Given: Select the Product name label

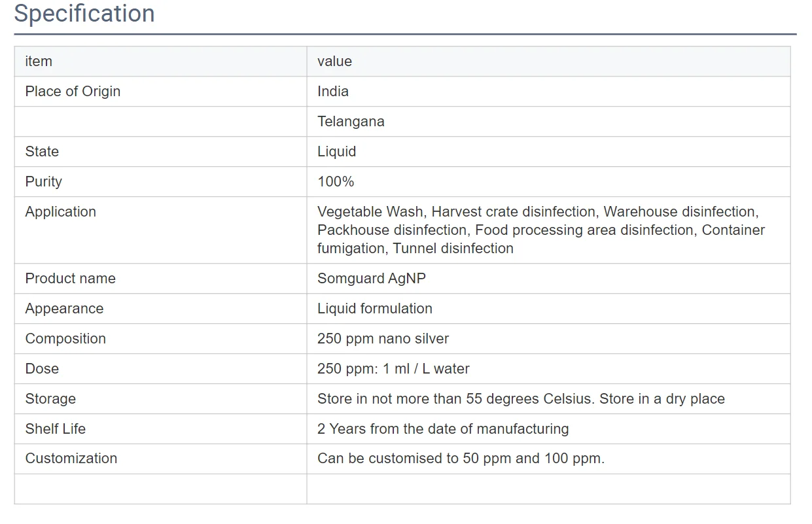Looking at the screenshot, I should pyautogui.click(x=70, y=278).
